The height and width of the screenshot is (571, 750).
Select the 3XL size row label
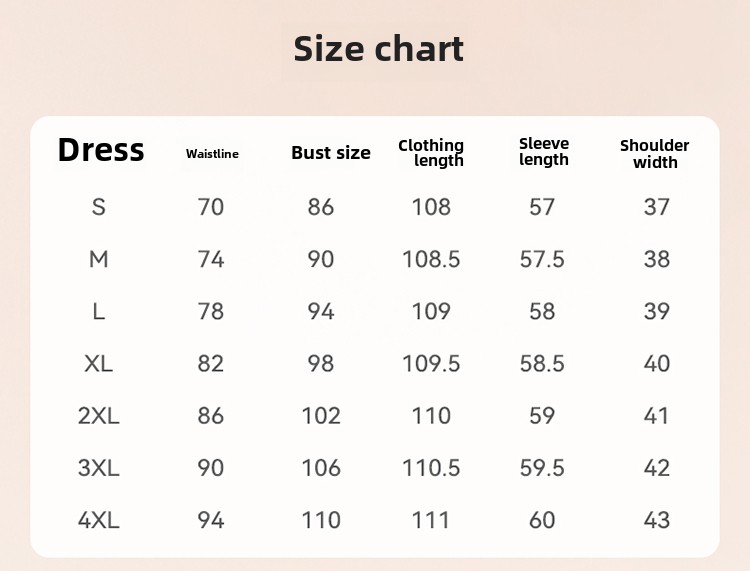click(x=99, y=468)
